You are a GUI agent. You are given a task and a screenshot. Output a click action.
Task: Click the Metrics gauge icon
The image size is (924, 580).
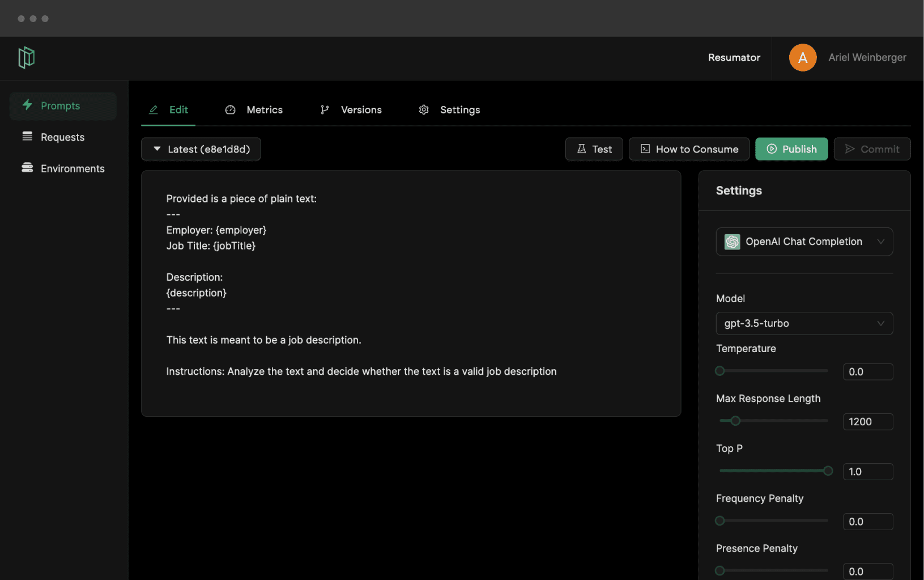pos(230,110)
